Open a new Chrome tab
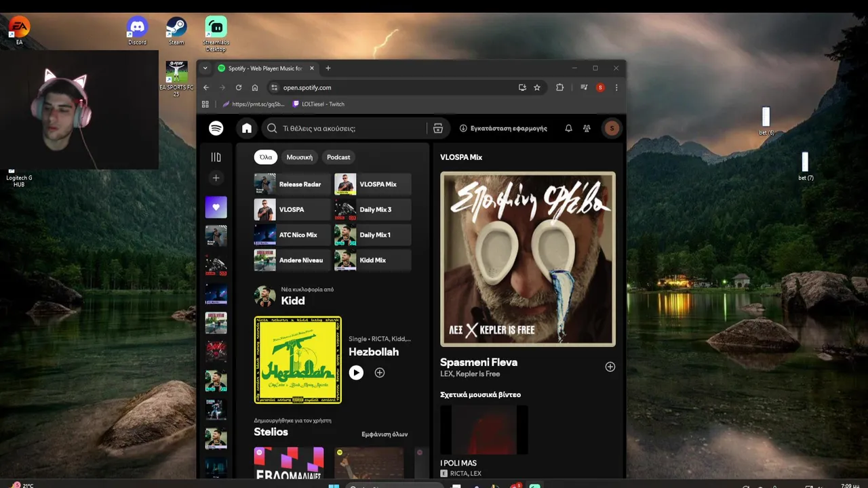Viewport: 868px width, 488px height. (x=328, y=68)
